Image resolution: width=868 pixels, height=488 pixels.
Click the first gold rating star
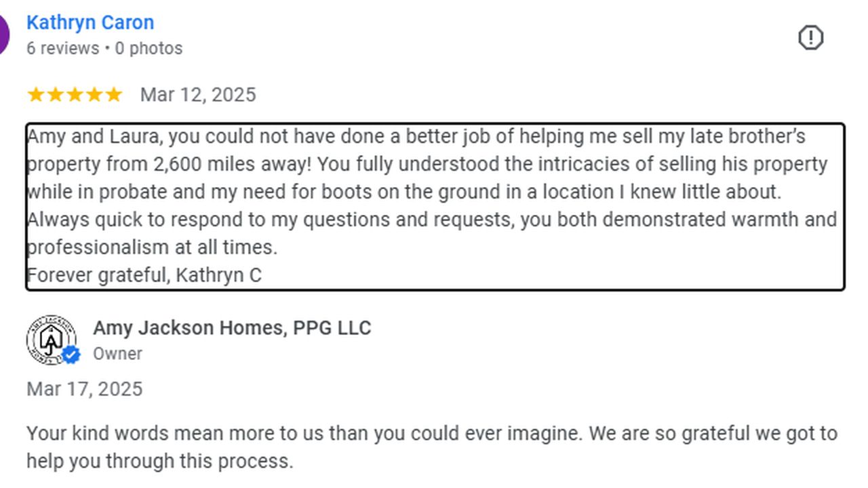click(x=35, y=95)
